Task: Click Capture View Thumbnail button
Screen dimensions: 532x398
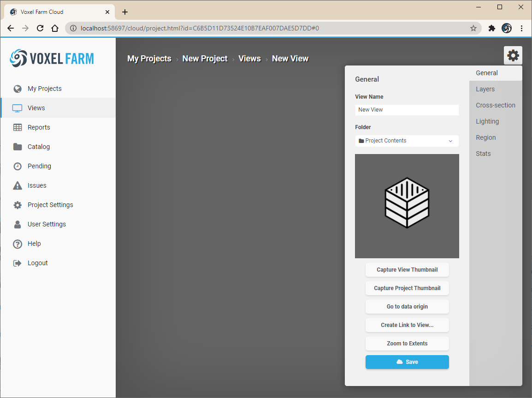Action: pos(407,270)
